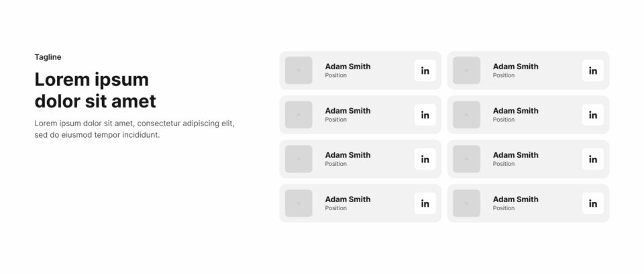Viewport: 644px width, 274px height.
Task: Click LinkedIn icon in first row, left card
Action: point(425,71)
